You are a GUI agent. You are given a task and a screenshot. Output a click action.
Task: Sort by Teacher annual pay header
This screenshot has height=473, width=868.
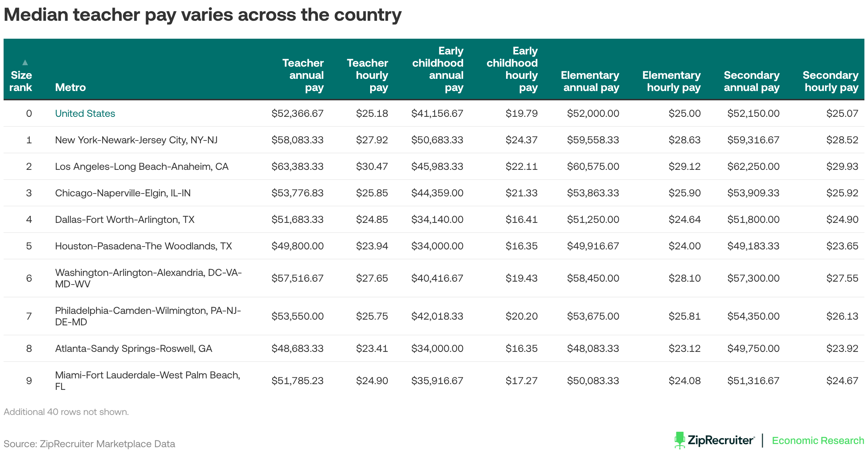(303, 75)
